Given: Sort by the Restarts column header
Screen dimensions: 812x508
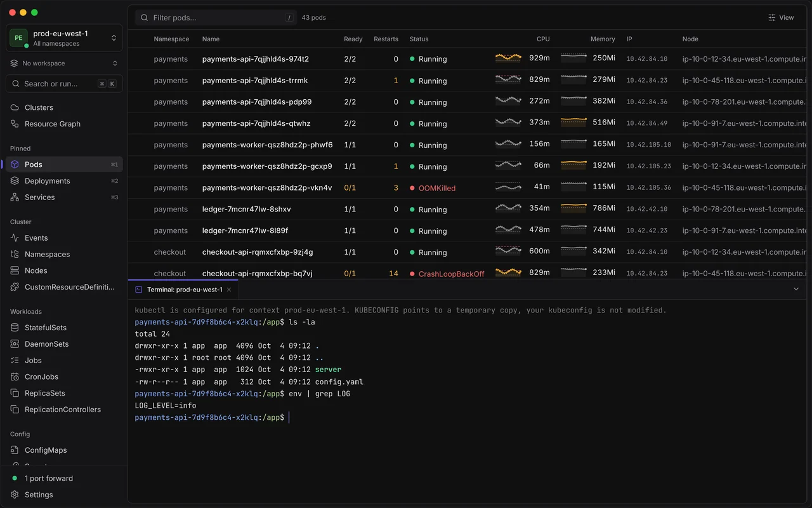Looking at the screenshot, I should (x=386, y=39).
